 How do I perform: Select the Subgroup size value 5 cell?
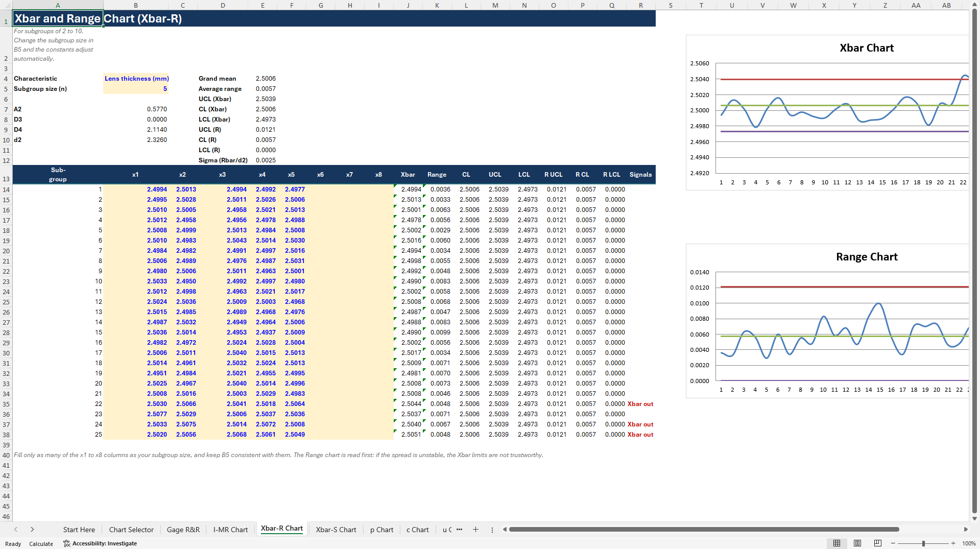tap(136, 89)
